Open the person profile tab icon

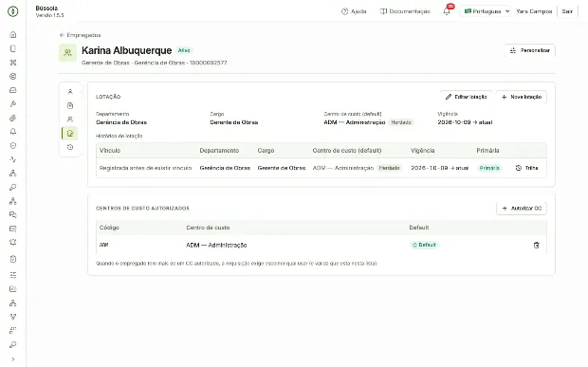pyautogui.click(x=70, y=91)
